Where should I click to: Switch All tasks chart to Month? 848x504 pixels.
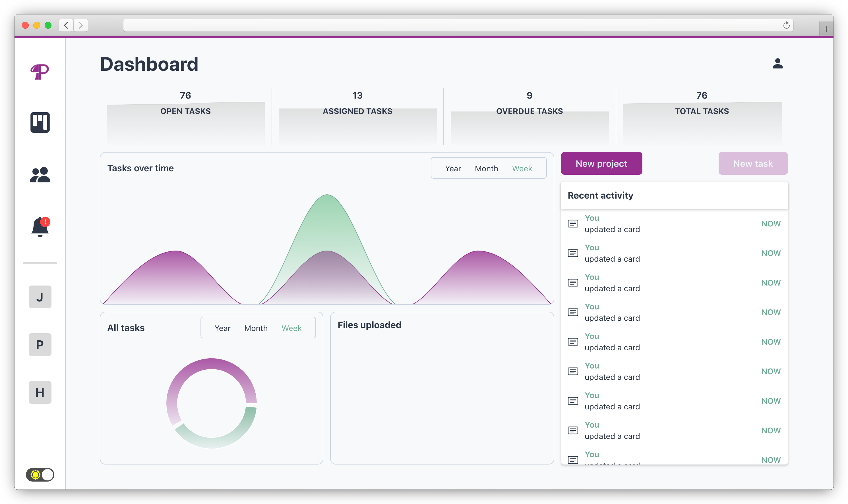[x=256, y=328]
